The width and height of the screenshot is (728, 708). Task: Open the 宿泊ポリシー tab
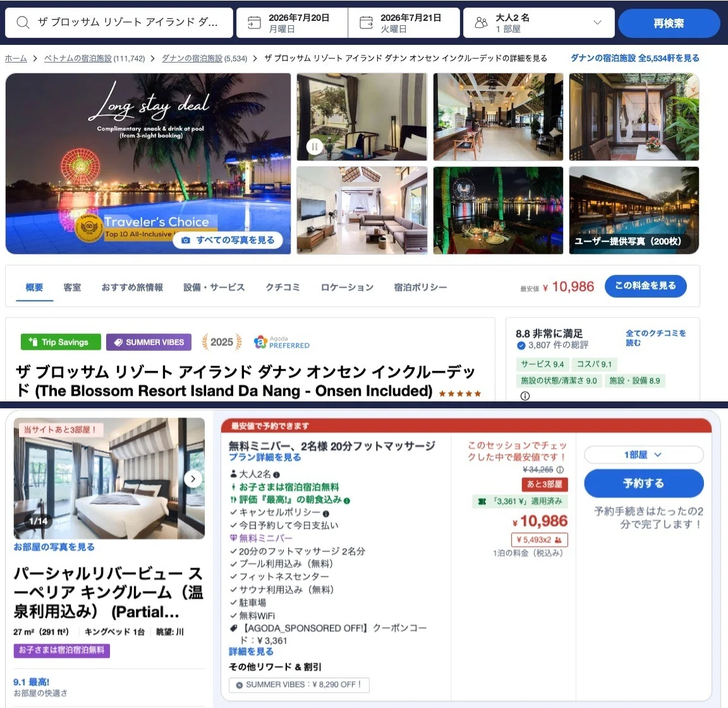pyautogui.click(x=421, y=288)
